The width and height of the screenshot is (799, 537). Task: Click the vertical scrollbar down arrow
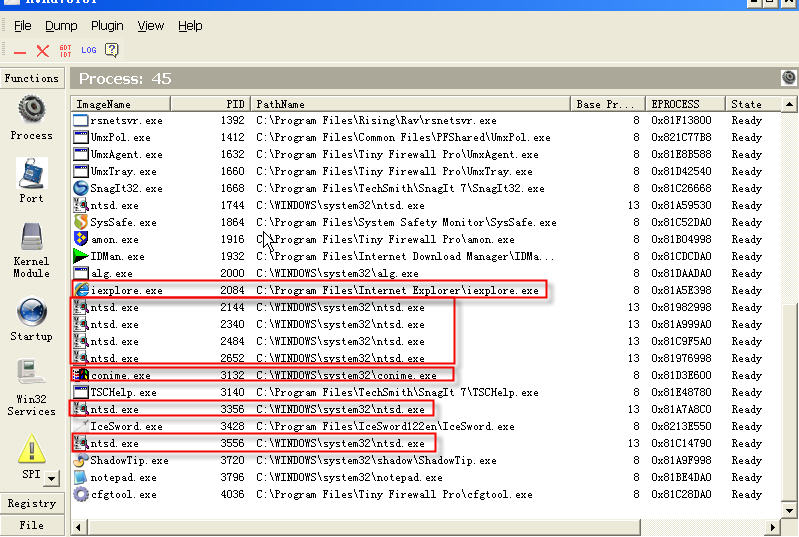coord(789,511)
